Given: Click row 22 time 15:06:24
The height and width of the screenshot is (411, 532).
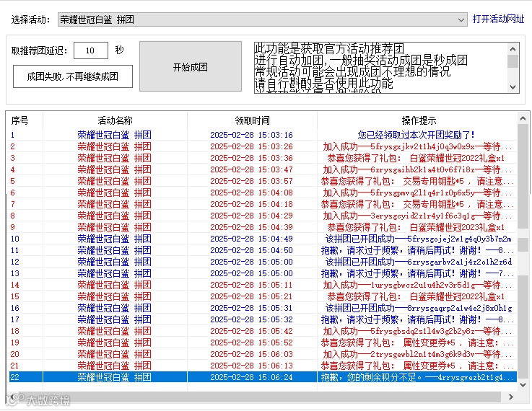Looking at the screenshot, I should 251,377.
